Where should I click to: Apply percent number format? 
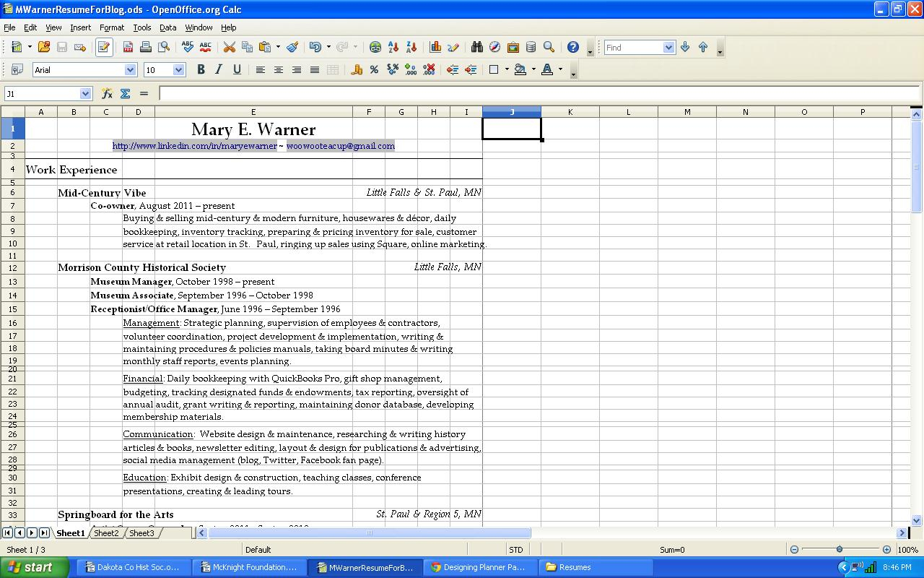374,69
